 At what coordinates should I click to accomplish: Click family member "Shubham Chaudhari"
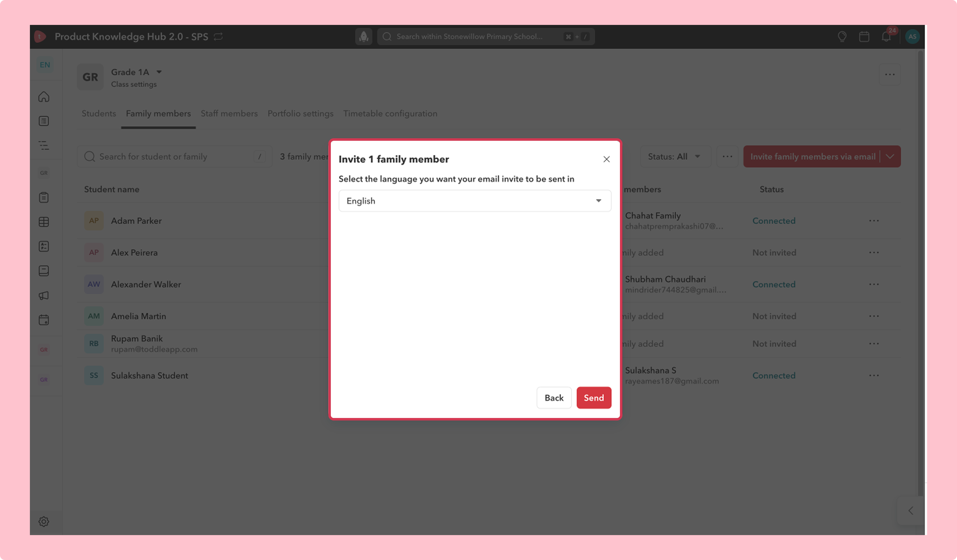(665, 279)
